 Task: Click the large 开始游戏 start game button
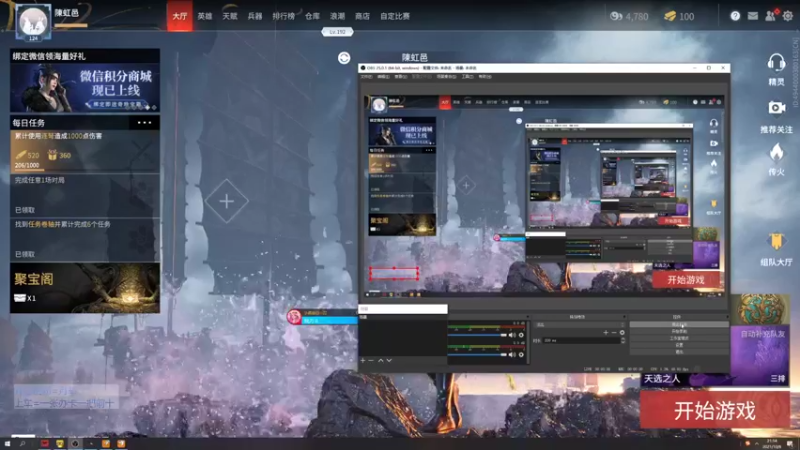click(x=715, y=410)
